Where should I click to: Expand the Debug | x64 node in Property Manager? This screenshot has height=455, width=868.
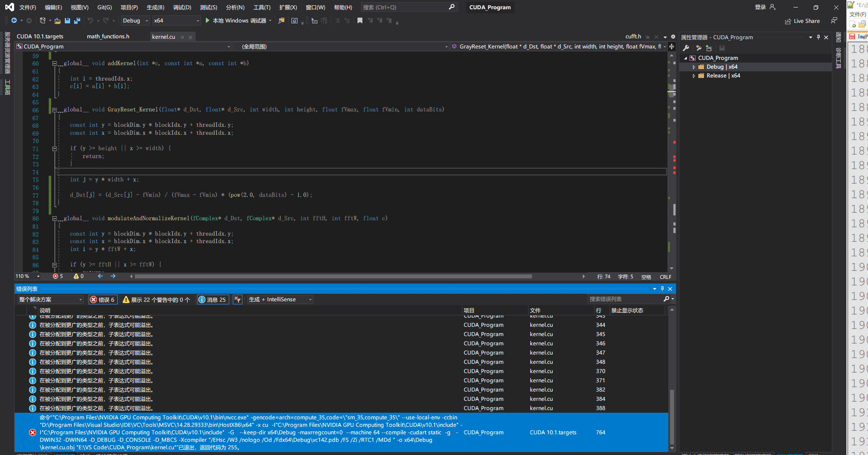click(694, 67)
